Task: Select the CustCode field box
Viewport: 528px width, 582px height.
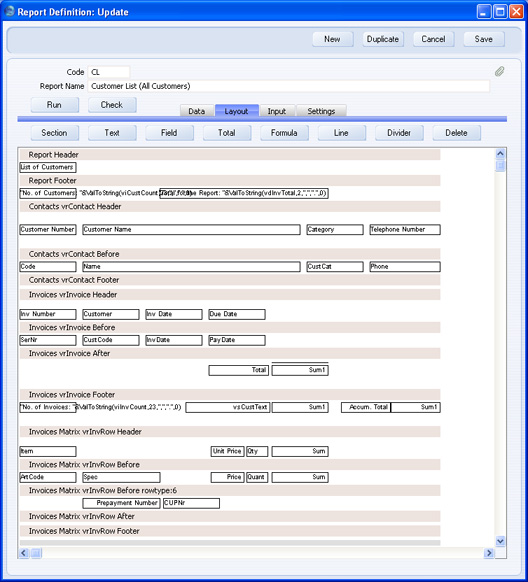Action: [x=111, y=340]
